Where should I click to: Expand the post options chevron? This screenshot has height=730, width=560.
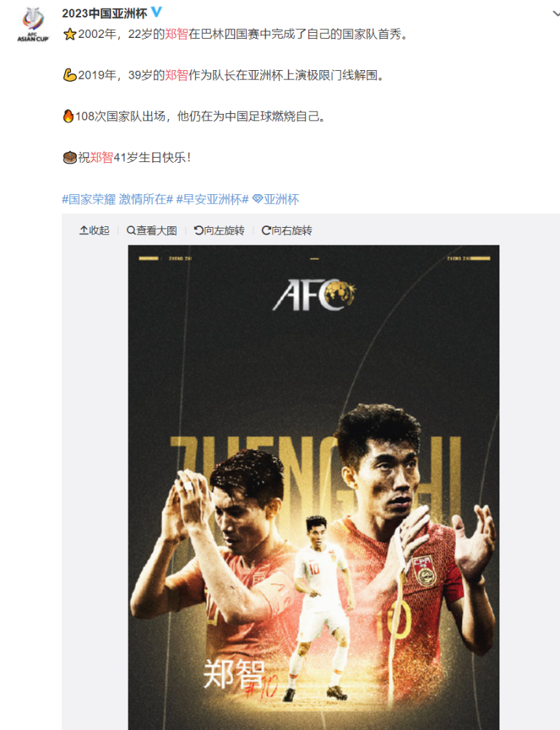tap(556, 13)
